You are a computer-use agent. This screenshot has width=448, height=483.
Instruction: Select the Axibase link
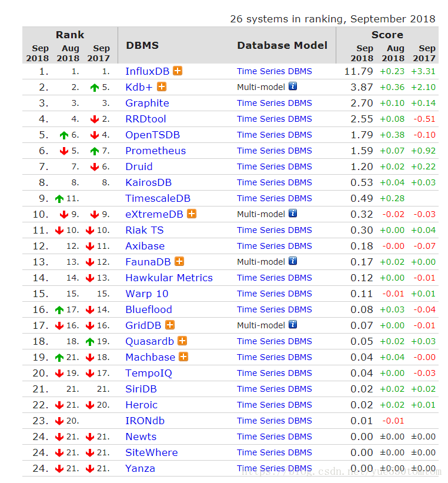145,246
